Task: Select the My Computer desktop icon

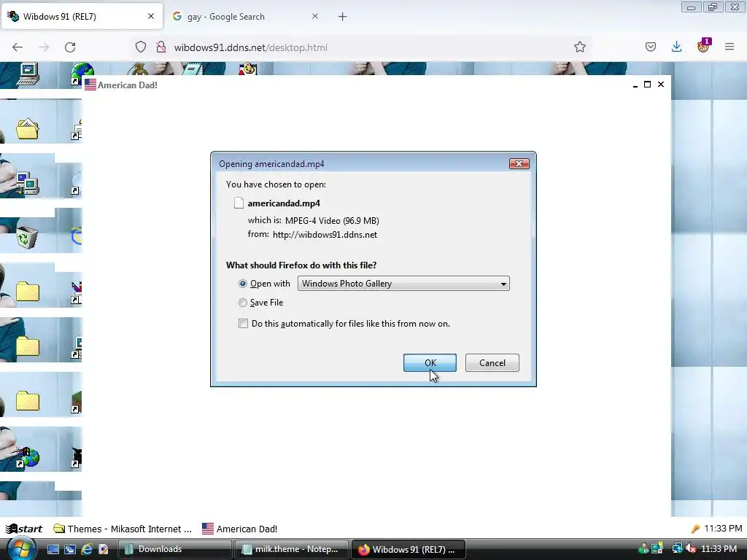Action: 27,75
